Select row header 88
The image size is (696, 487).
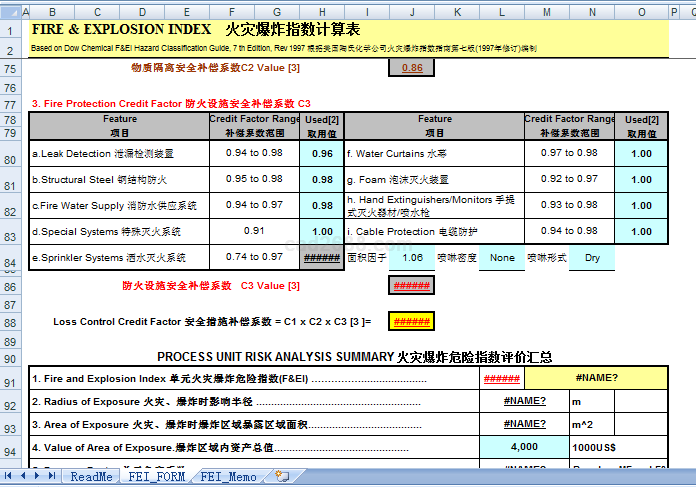11,322
